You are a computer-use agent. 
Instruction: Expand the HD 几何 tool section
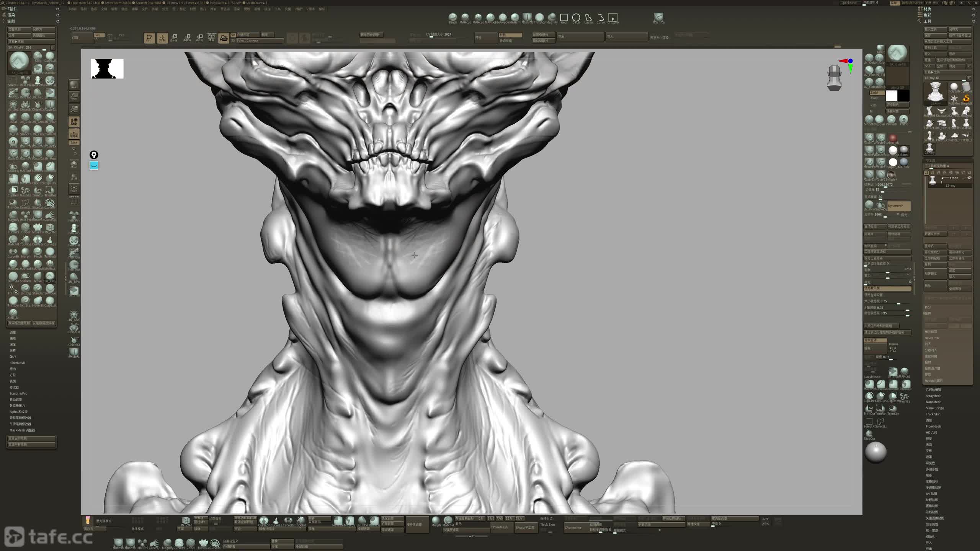point(931,432)
